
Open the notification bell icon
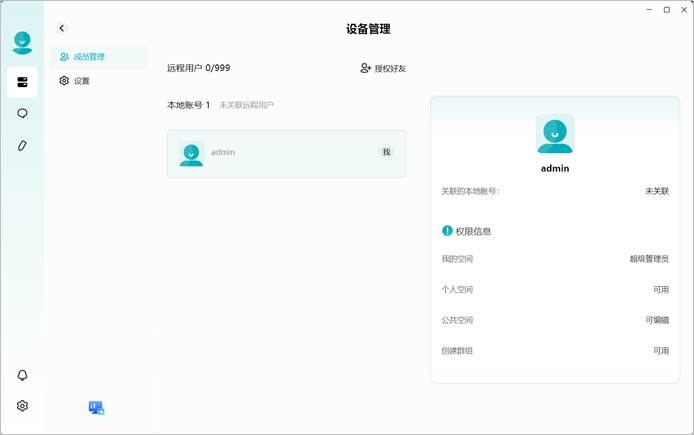22,375
